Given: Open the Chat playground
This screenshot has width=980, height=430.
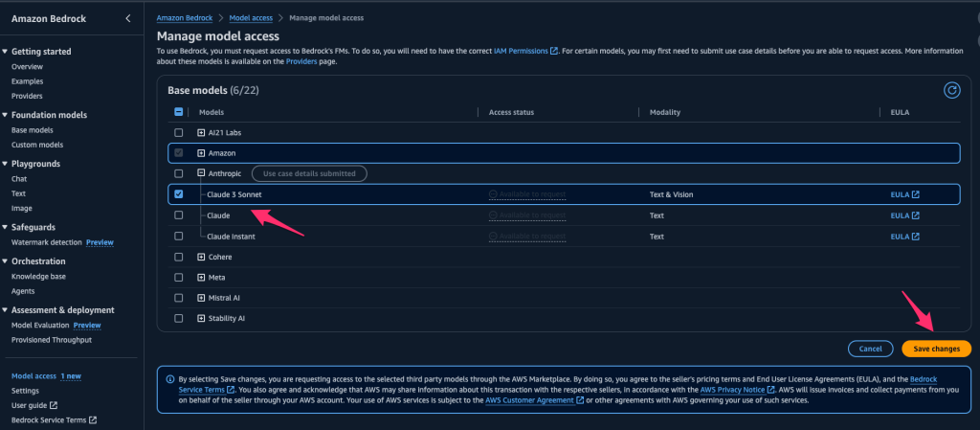Looking at the screenshot, I should pos(19,179).
